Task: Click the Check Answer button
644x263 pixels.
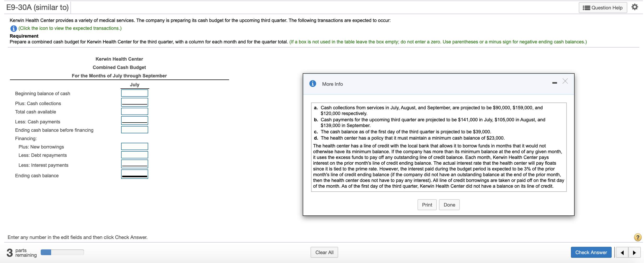Action: coord(591,252)
